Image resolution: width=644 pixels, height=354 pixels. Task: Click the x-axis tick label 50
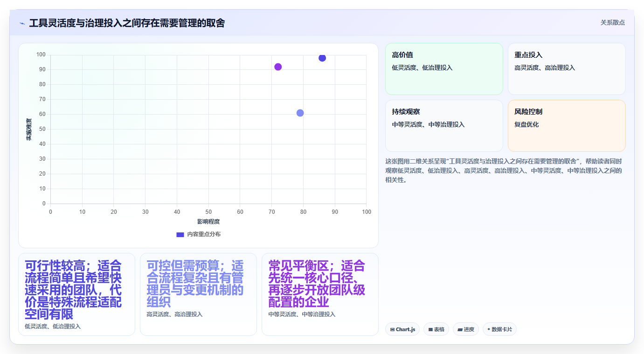208,212
